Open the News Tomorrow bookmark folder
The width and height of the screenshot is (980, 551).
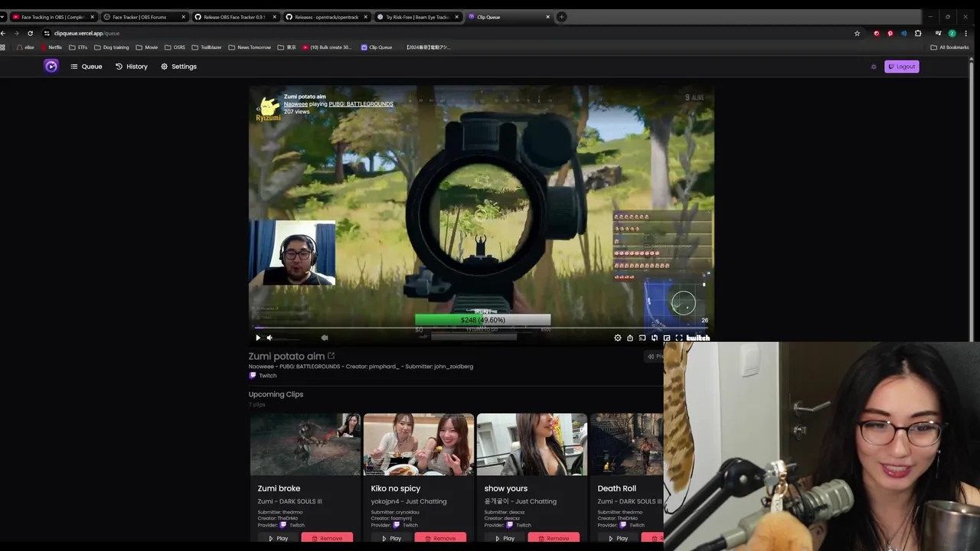click(250, 47)
